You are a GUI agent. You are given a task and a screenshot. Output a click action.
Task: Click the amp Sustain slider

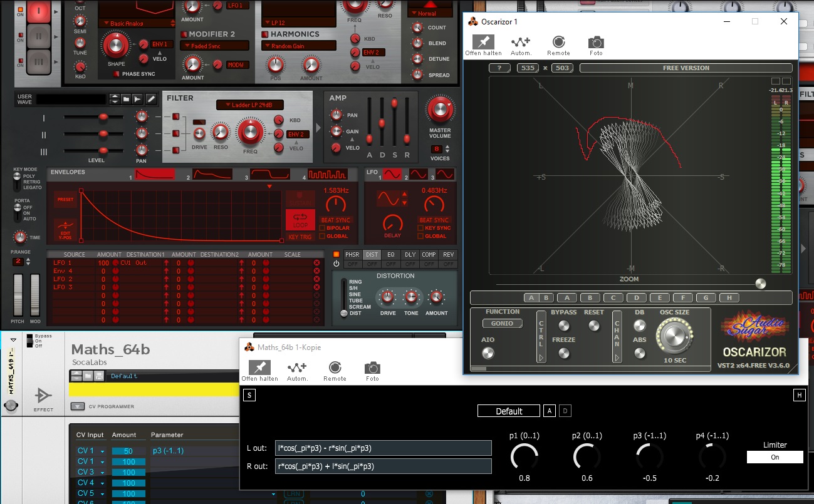click(394, 103)
